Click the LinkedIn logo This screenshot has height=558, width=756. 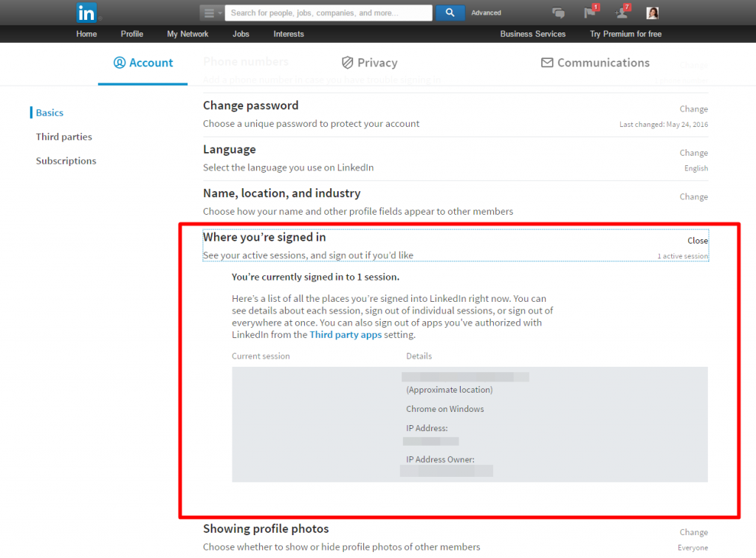[86, 12]
